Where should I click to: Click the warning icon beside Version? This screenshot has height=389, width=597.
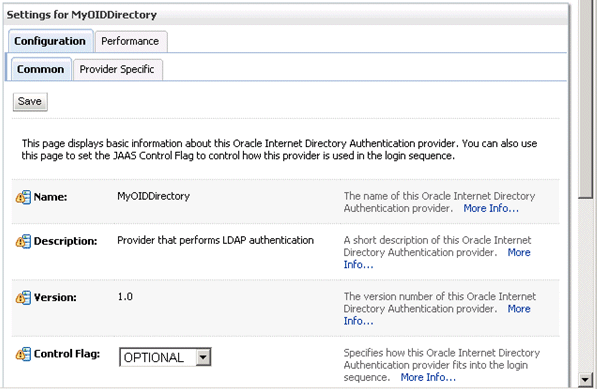pyautogui.click(x=23, y=298)
